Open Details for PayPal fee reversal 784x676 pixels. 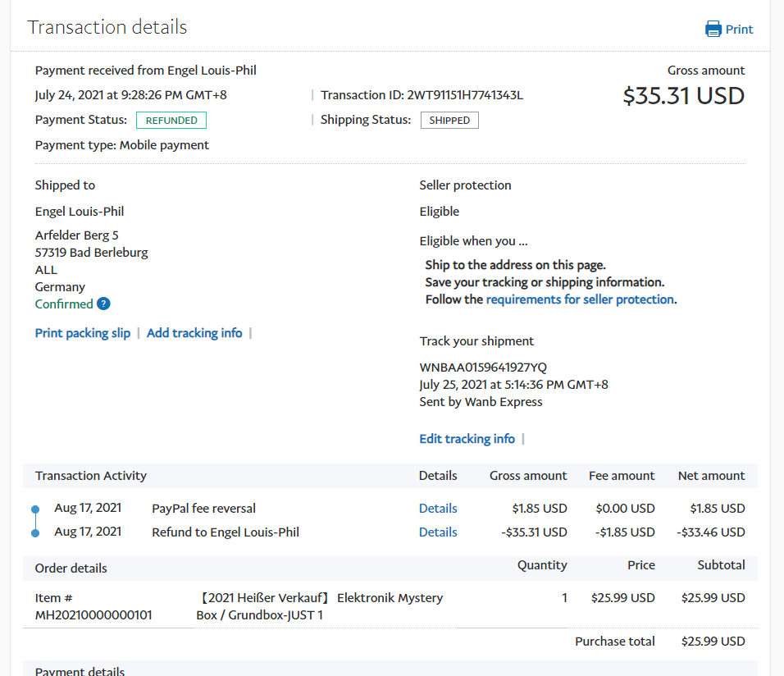[x=438, y=509]
